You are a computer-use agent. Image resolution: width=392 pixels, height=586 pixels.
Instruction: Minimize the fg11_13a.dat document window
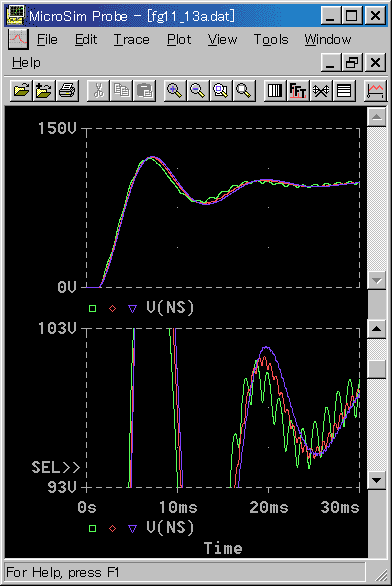tap(331, 62)
